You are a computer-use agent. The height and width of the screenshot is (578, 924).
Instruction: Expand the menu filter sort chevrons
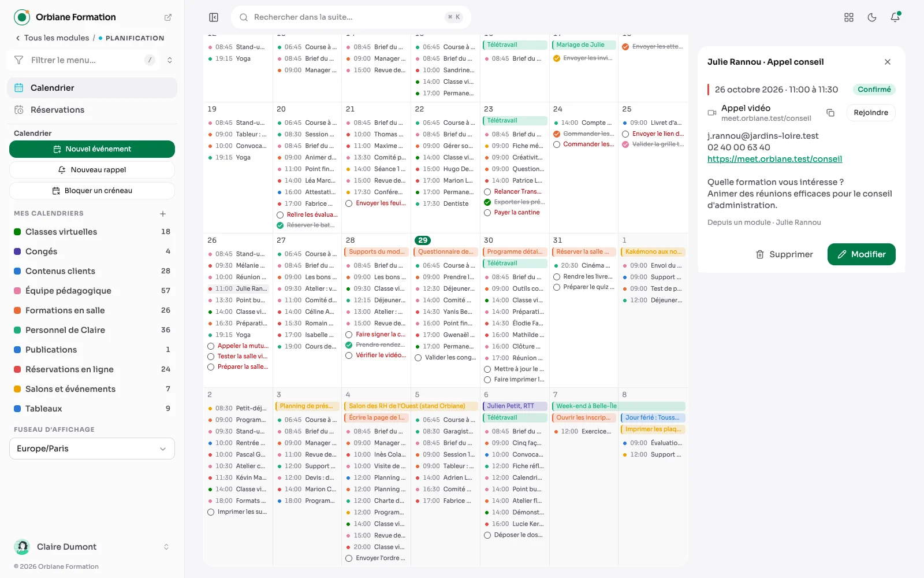click(170, 60)
